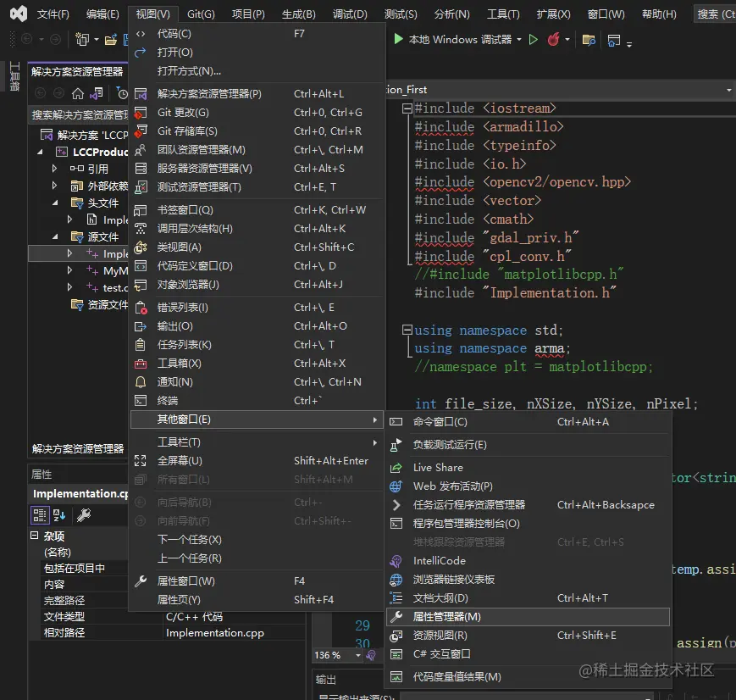The height and width of the screenshot is (700, 736).
Task: Collapse the using namespace region
Action: click(x=407, y=330)
